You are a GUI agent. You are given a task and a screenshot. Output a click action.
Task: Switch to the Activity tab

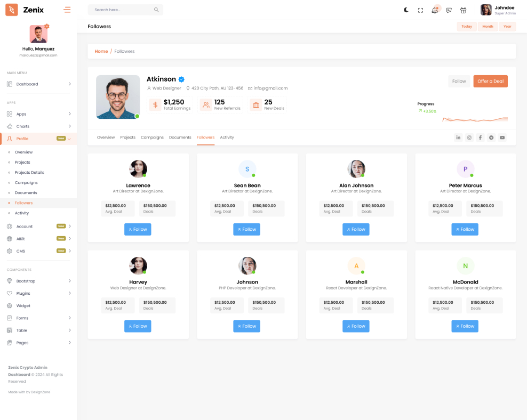[227, 138]
